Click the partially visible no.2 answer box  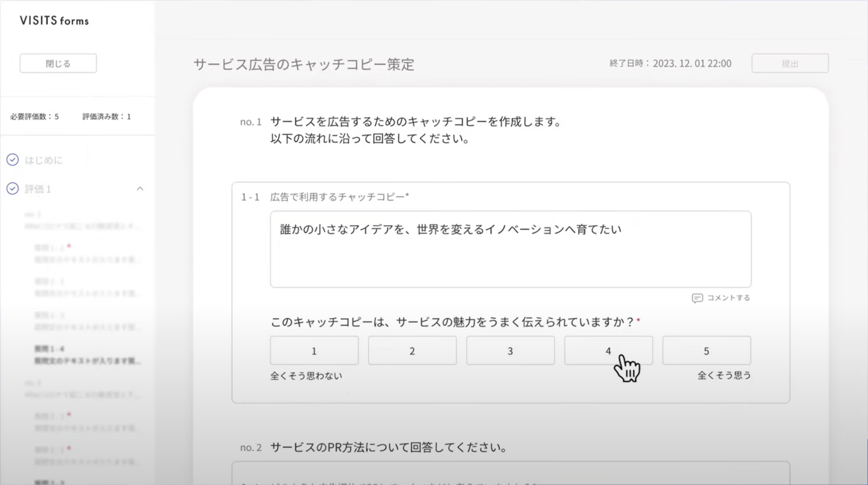pos(510,474)
